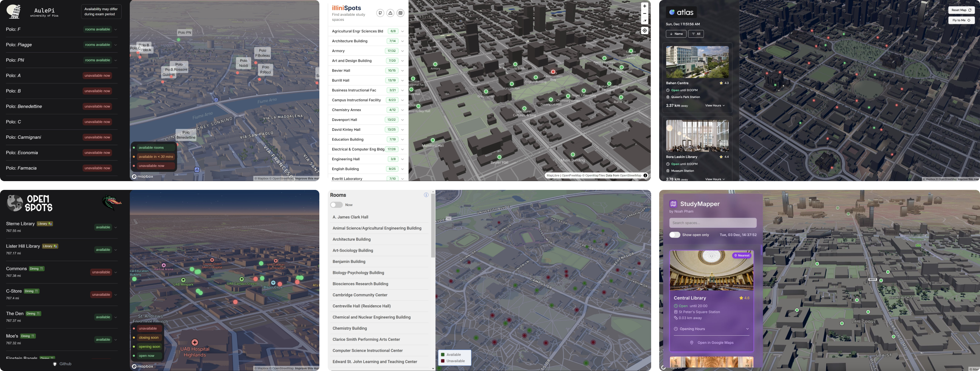Expand View Hours for Bahen Centre
The image size is (980, 371).
pos(715,106)
